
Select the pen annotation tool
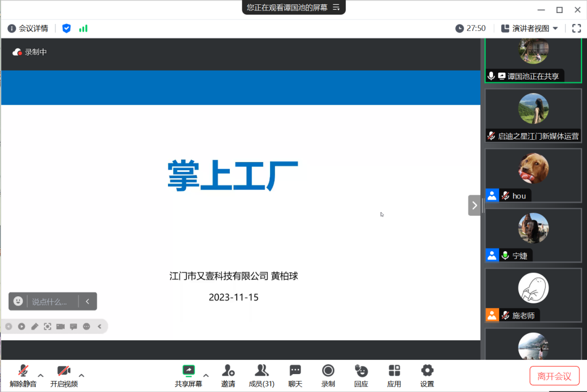[x=34, y=326]
